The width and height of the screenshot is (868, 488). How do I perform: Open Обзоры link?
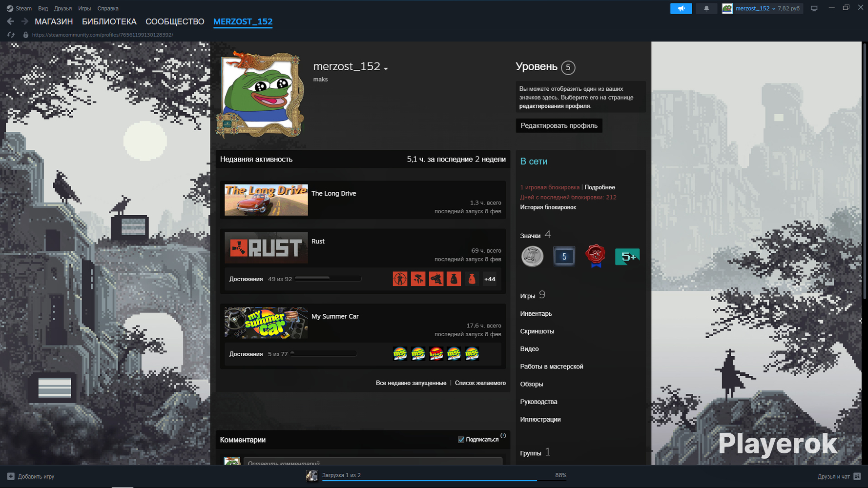point(531,384)
